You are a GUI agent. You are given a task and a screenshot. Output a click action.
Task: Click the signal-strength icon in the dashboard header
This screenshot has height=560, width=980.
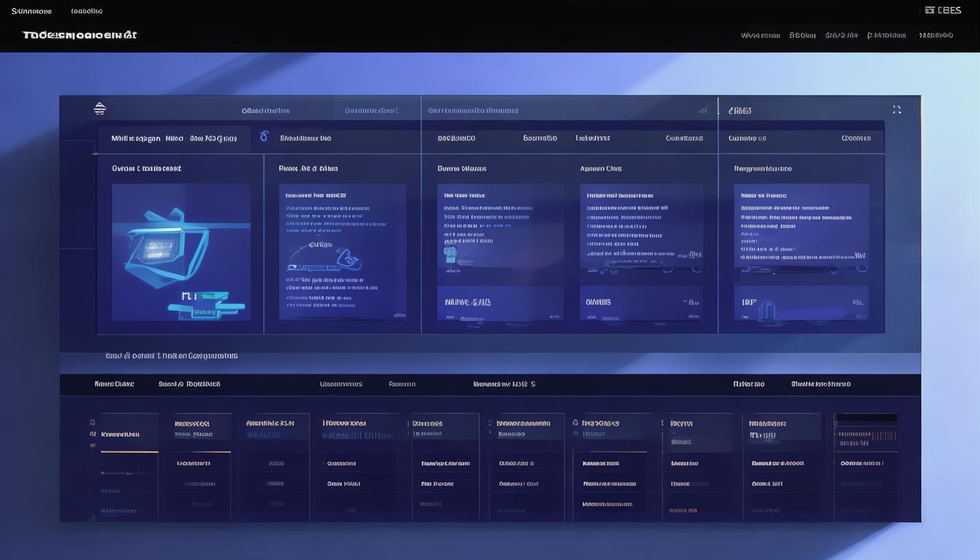[x=702, y=110]
